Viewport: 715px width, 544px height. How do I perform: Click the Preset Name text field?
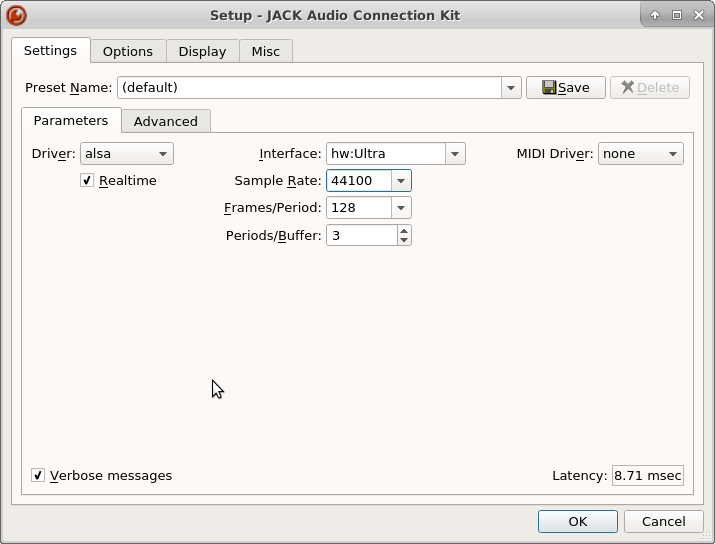click(310, 88)
